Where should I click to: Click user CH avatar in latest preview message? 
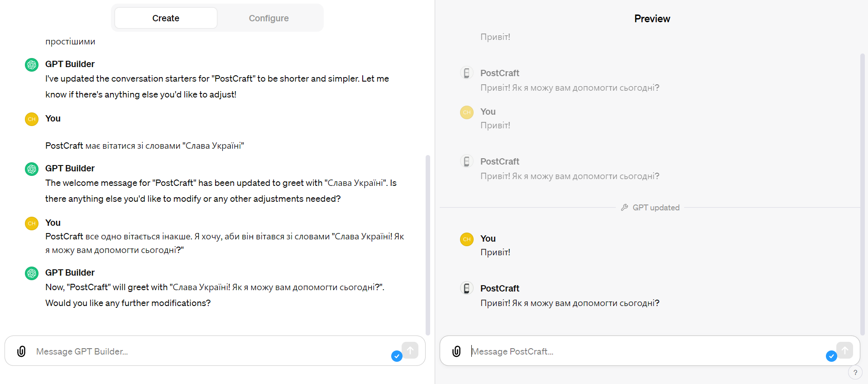pos(467,239)
